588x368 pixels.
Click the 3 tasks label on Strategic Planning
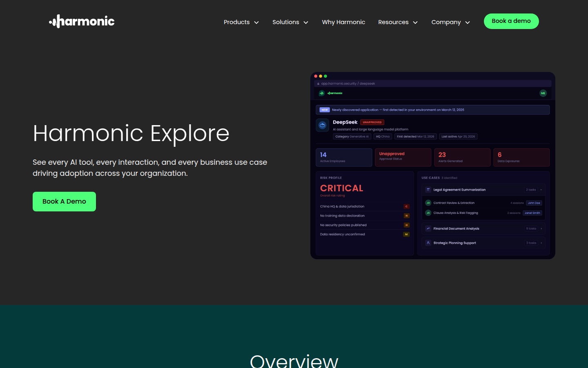pos(531,243)
